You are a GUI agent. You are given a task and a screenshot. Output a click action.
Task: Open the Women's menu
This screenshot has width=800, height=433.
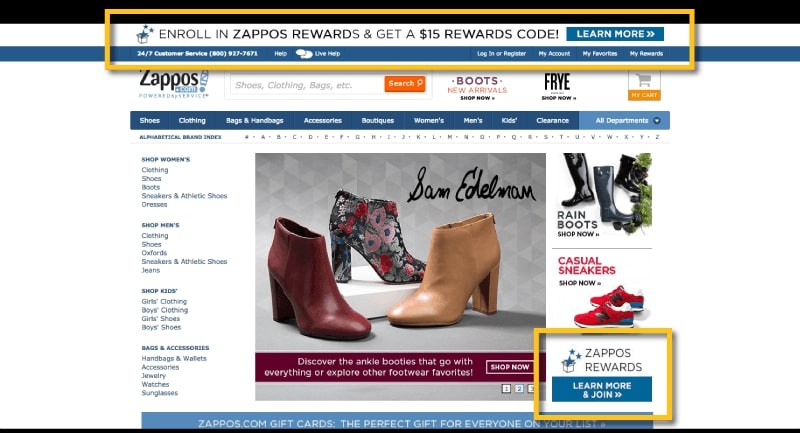(429, 120)
